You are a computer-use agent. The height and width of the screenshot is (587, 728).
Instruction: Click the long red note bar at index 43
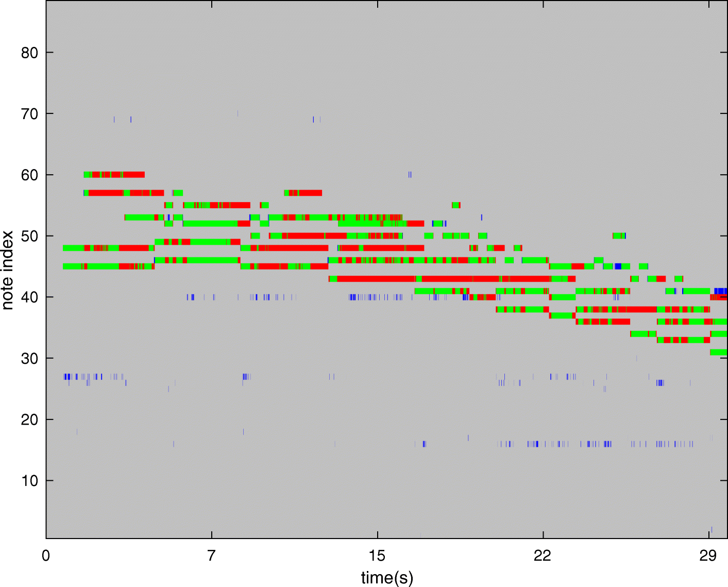(x=452, y=279)
